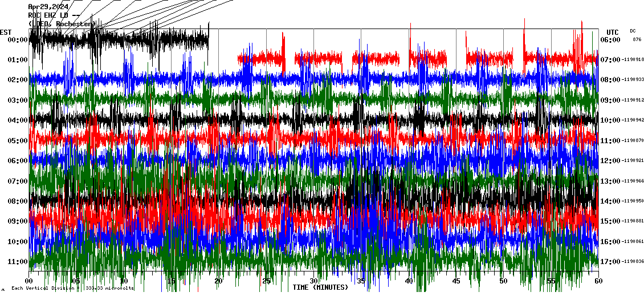Image resolution: width=644 pixels, height=296 pixels.
Task: Click the 60 minute tick label
Action: coord(598,281)
